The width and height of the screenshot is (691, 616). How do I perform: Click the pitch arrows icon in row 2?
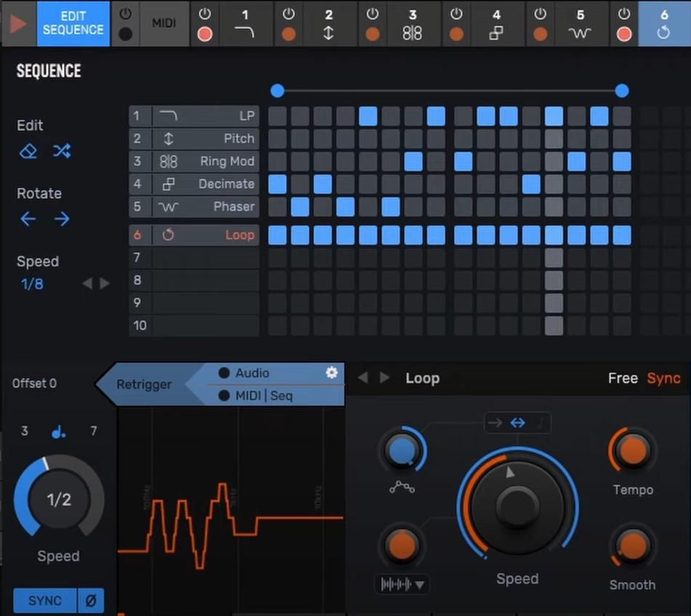169,138
